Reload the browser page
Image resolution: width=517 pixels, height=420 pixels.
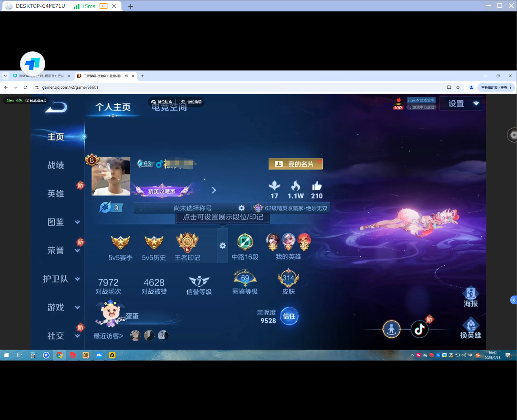[x=25, y=87]
